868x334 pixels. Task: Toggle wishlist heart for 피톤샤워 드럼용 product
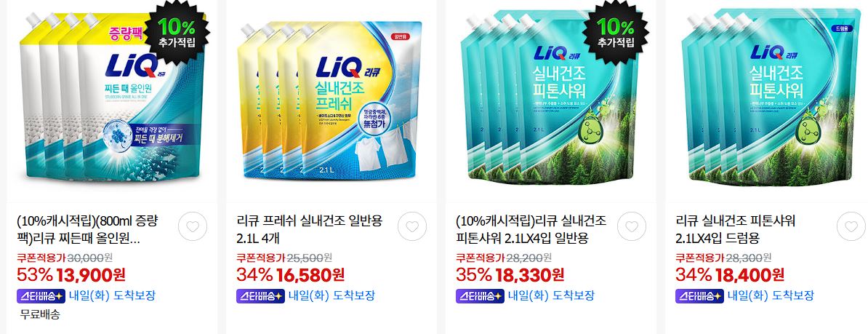pos(851,226)
